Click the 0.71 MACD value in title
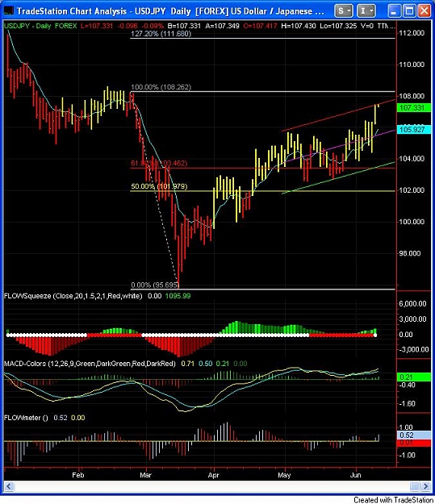This screenshot has width=435, height=504. pos(187,364)
